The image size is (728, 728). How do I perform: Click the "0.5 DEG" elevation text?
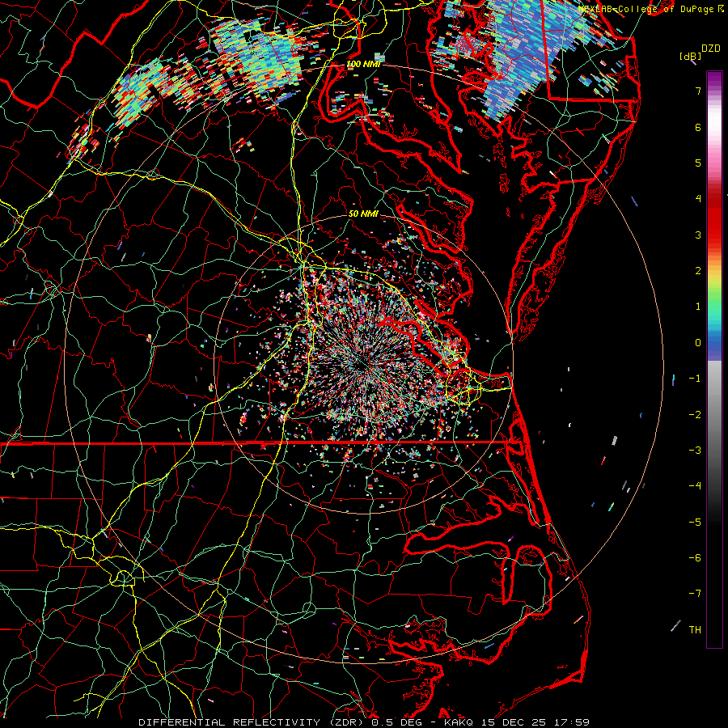pyautogui.click(x=396, y=722)
